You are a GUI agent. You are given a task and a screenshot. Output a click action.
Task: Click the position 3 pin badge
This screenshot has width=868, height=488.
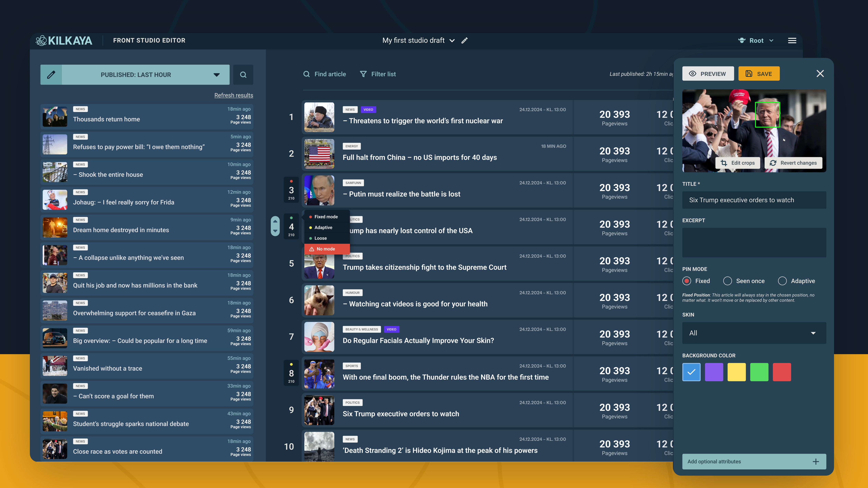coord(291,190)
